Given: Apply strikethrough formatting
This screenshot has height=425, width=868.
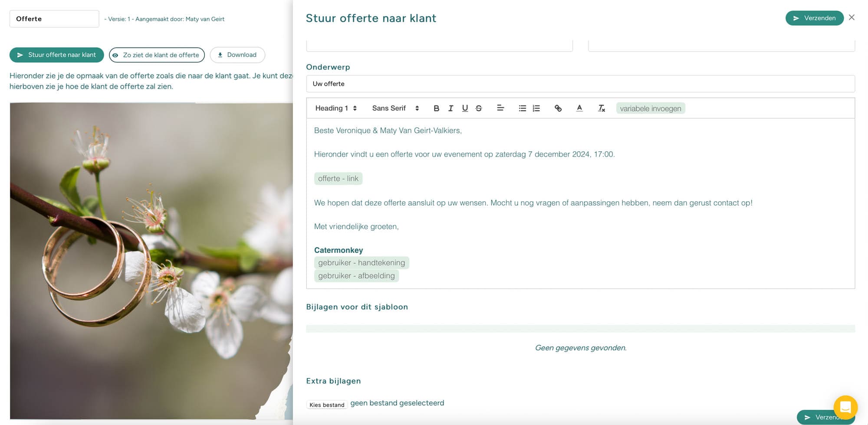Looking at the screenshot, I should (x=479, y=108).
